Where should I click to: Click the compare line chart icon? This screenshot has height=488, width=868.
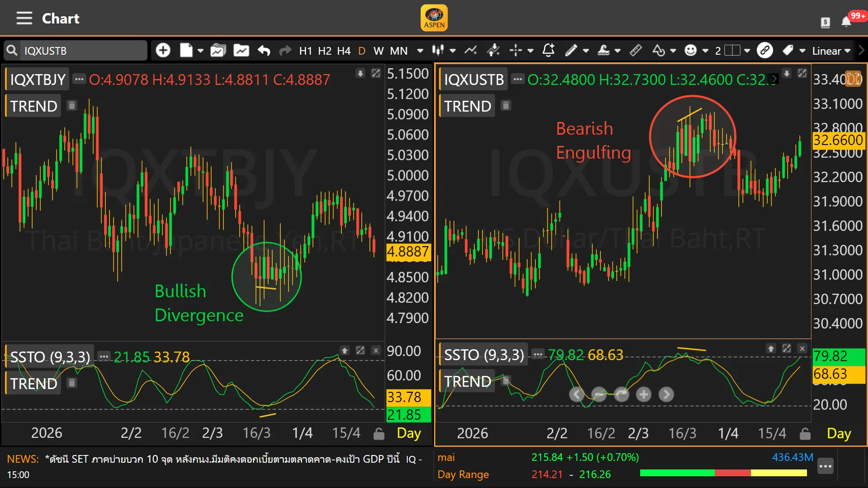471,51
